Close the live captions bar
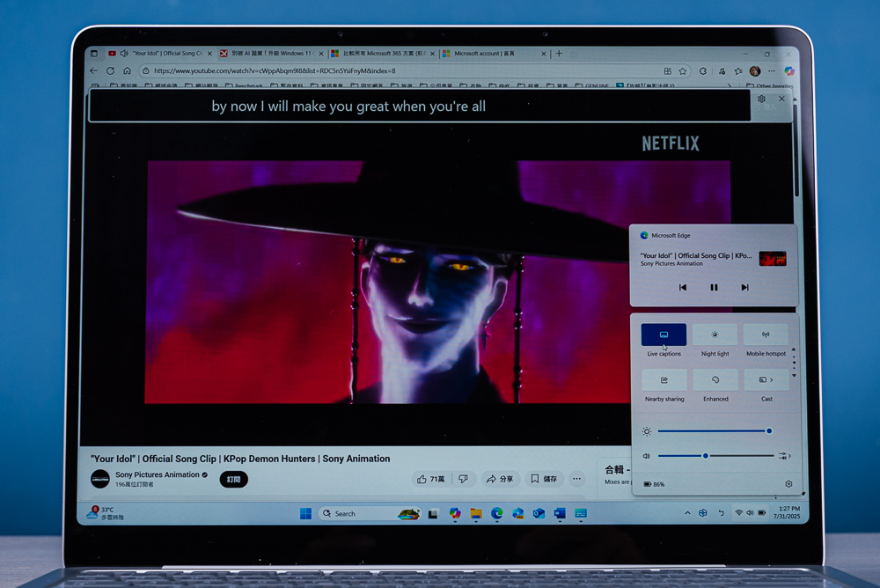 click(x=781, y=99)
